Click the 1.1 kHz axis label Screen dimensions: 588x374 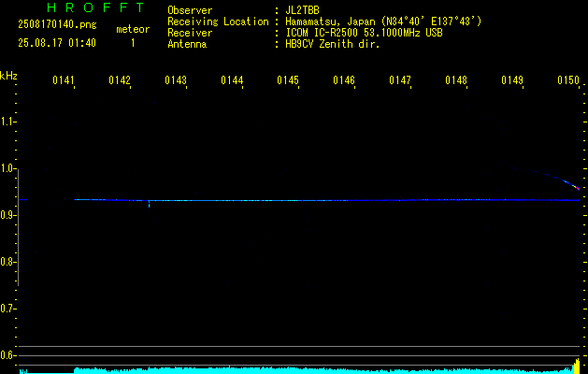coord(7,122)
